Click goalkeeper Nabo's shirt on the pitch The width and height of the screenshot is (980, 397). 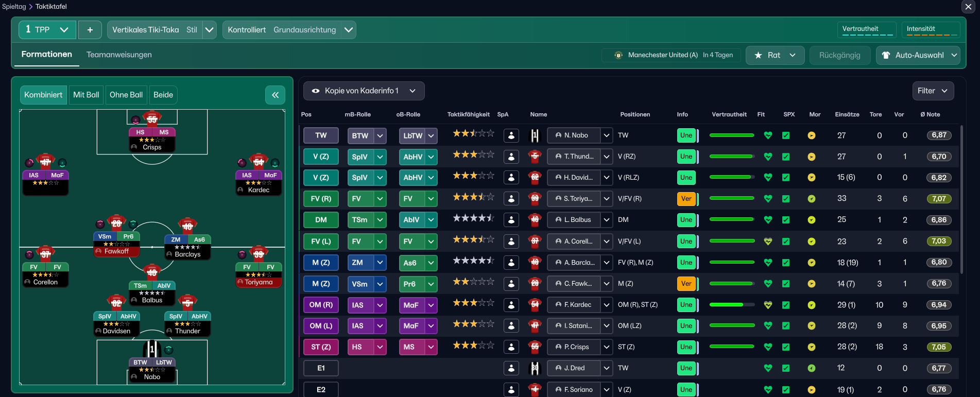[152, 349]
